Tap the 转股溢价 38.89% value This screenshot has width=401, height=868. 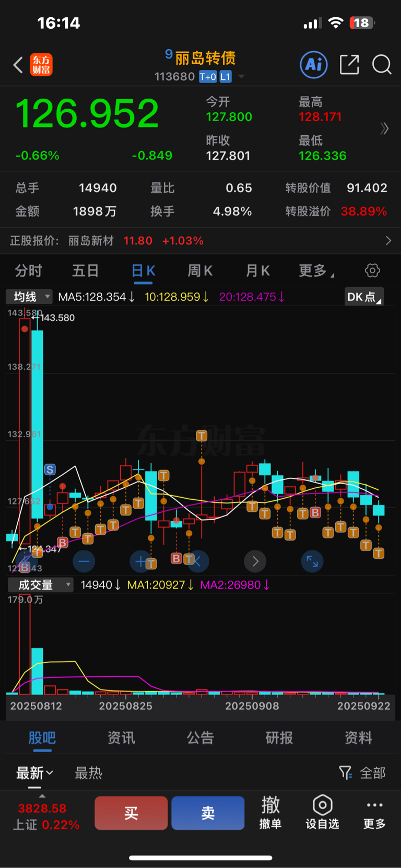point(364,211)
